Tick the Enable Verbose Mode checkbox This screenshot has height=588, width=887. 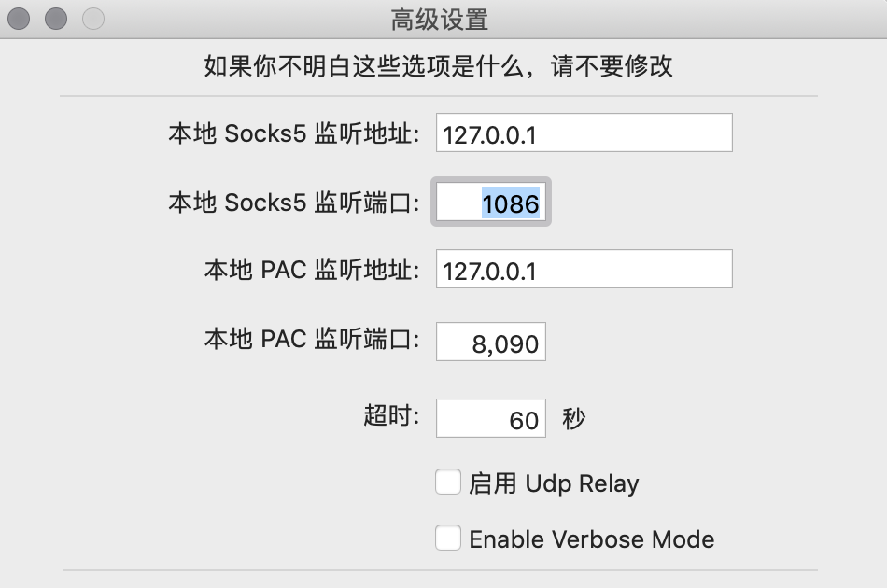click(448, 538)
